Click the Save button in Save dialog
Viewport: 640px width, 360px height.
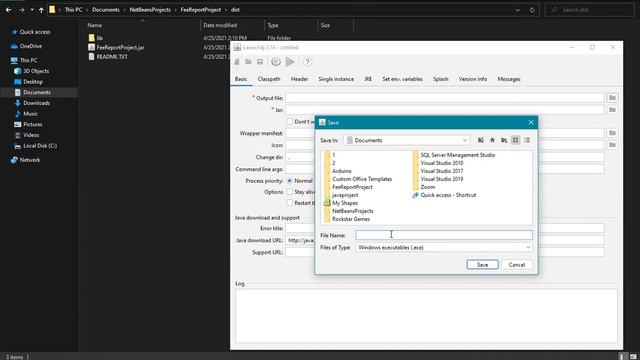[482, 264]
